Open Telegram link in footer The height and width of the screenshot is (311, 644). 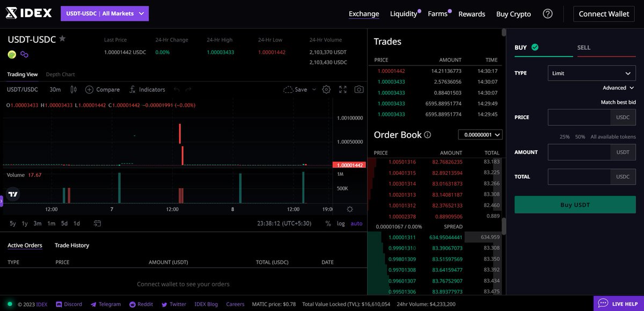coord(106,304)
